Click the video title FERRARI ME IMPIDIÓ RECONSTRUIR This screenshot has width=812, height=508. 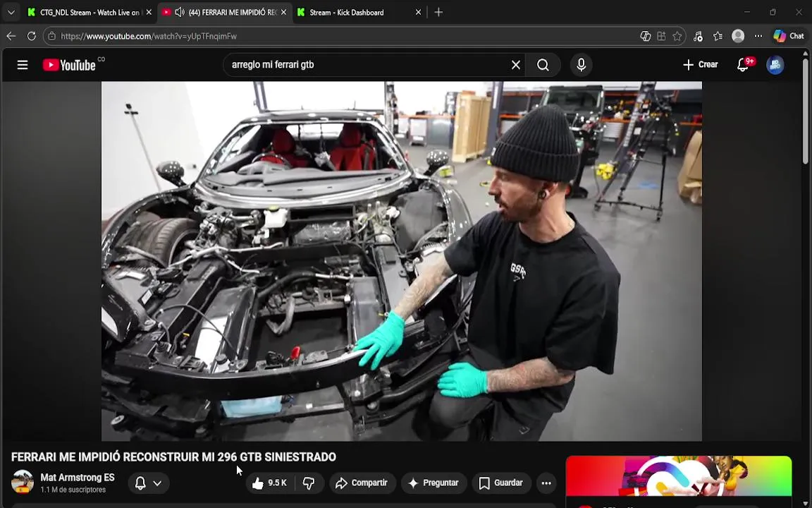click(173, 456)
